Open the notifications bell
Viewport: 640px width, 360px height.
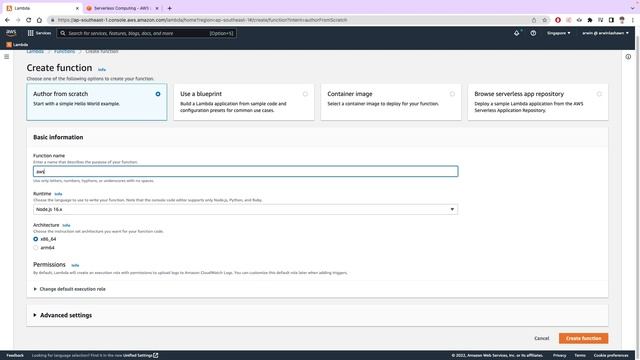point(517,33)
